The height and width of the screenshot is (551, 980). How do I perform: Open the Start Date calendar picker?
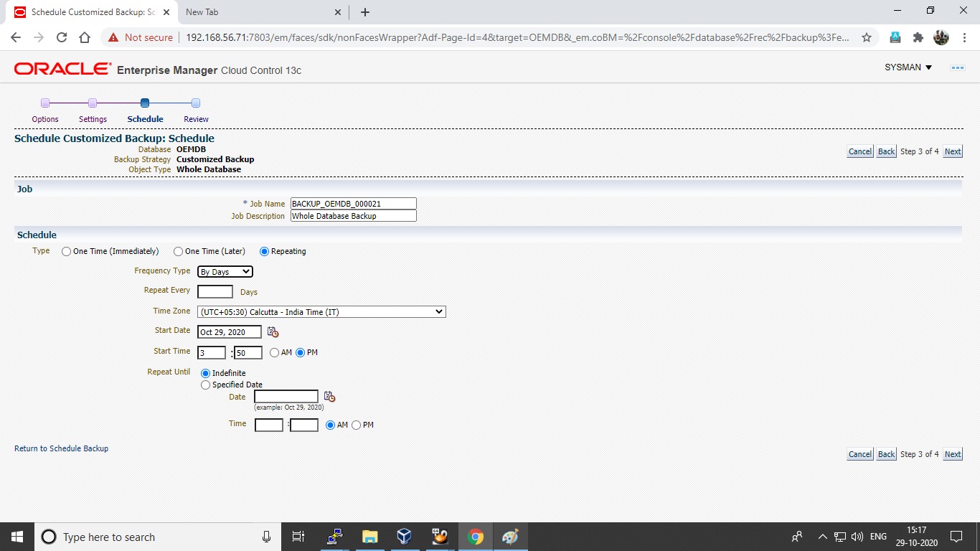(273, 331)
